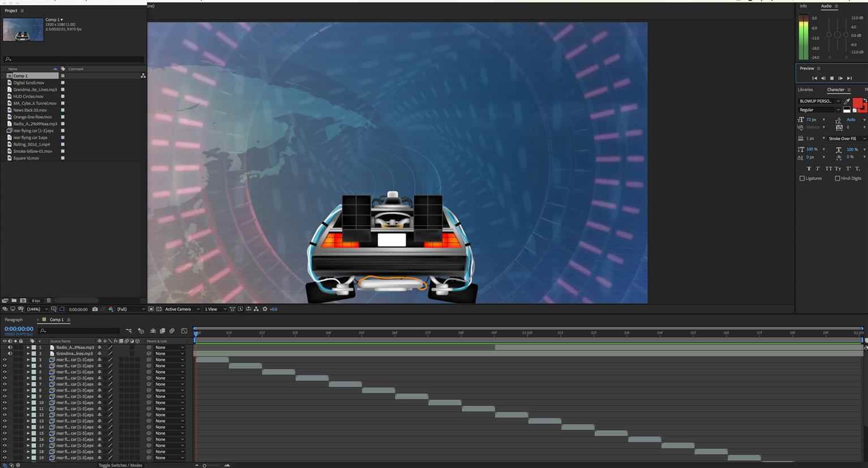Image resolution: width=868 pixels, height=468 pixels.
Task: Expand layer 1 Radio mp3 properties
Action: tap(28, 347)
